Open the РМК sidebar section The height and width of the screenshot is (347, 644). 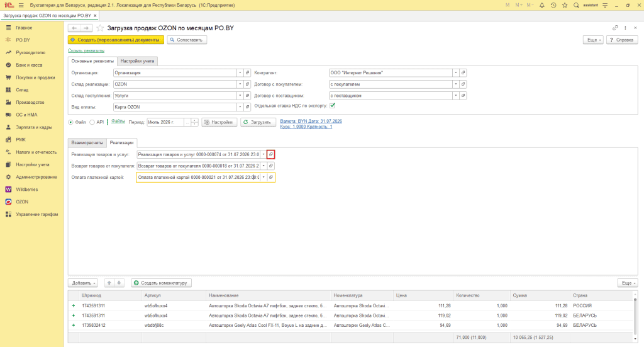[21, 139]
